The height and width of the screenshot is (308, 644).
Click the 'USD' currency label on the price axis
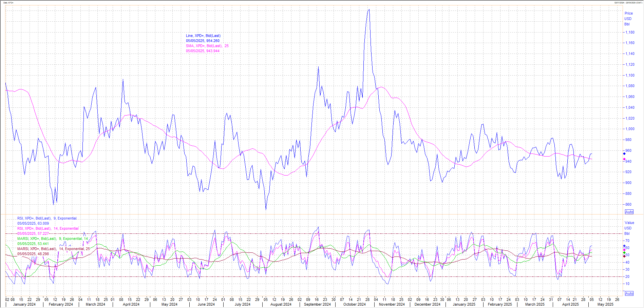coord(628,19)
